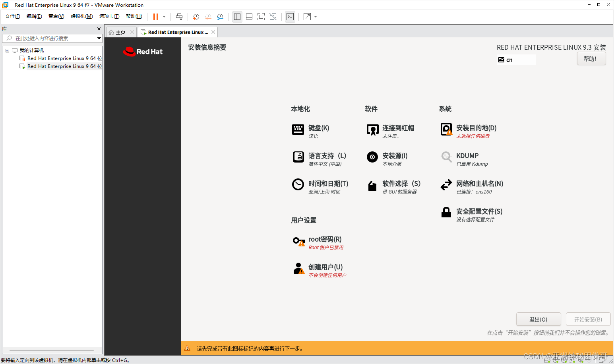Toggle the thumbnail bar view
The height and width of the screenshot is (364, 614).
(249, 17)
